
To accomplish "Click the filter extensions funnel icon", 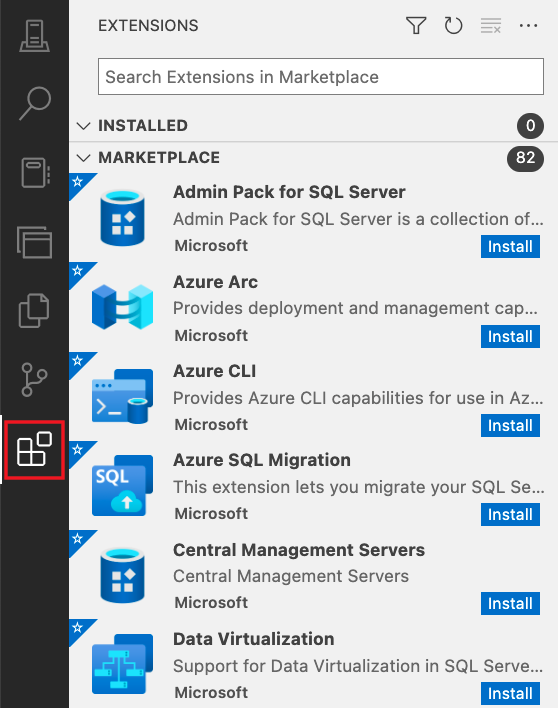I will point(416,26).
